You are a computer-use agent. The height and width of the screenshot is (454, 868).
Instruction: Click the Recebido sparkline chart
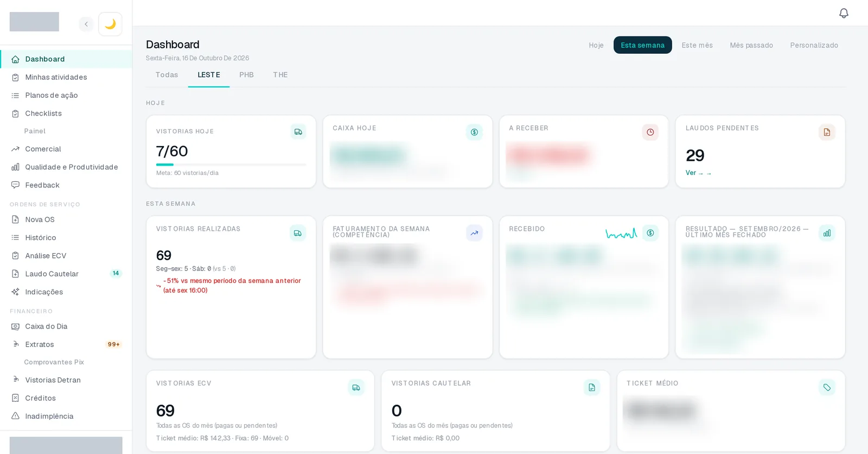(621, 234)
